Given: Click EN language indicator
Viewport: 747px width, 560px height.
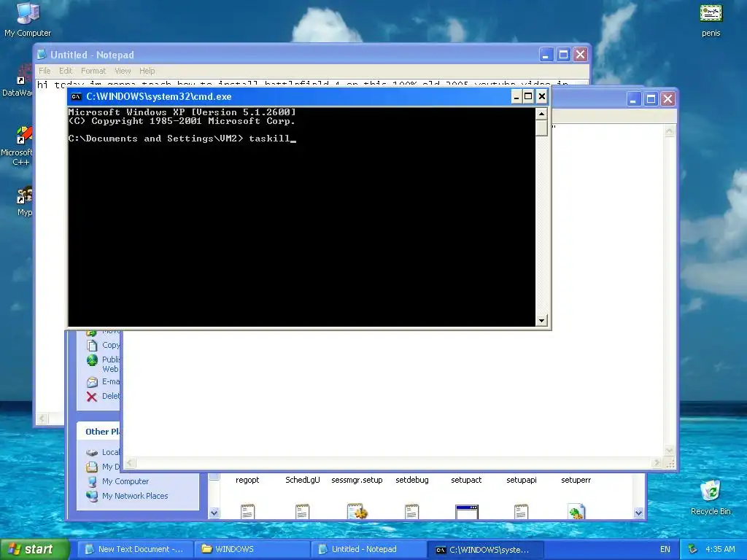Looking at the screenshot, I should coord(665,549).
